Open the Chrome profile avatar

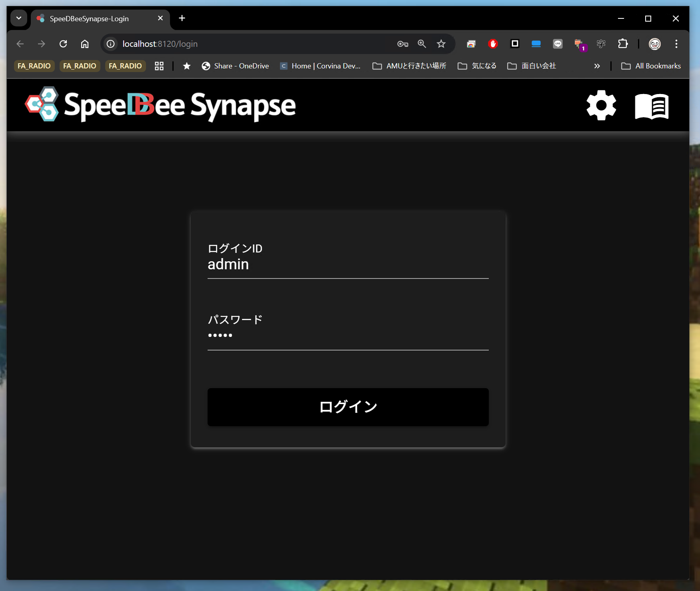point(654,44)
